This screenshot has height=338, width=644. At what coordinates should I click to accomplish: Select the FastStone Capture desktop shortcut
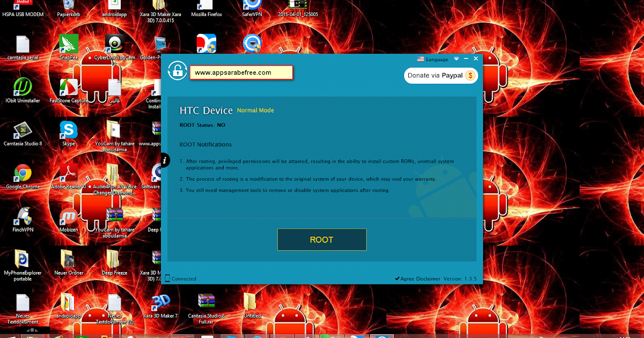point(69,91)
